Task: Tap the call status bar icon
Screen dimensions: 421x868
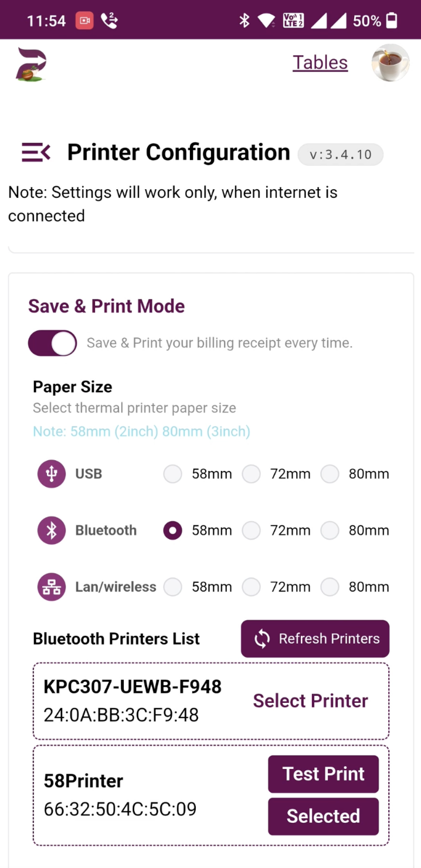Action: [109, 21]
